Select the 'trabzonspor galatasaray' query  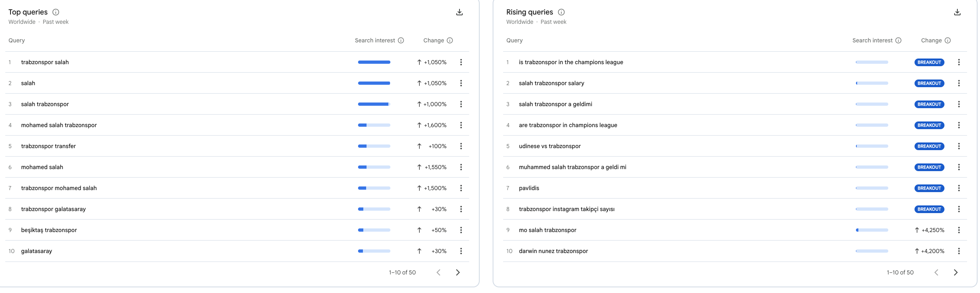[x=53, y=209]
